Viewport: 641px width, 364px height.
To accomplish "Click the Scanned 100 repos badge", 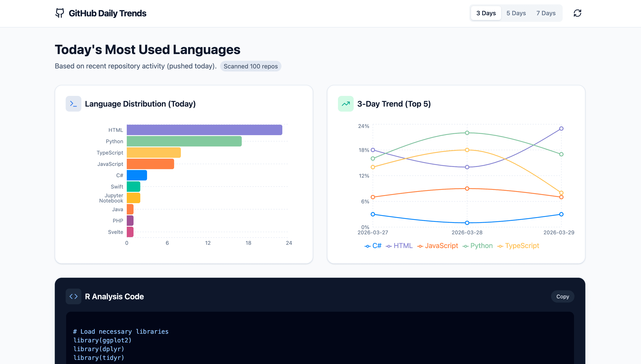I will pos(250,66).
